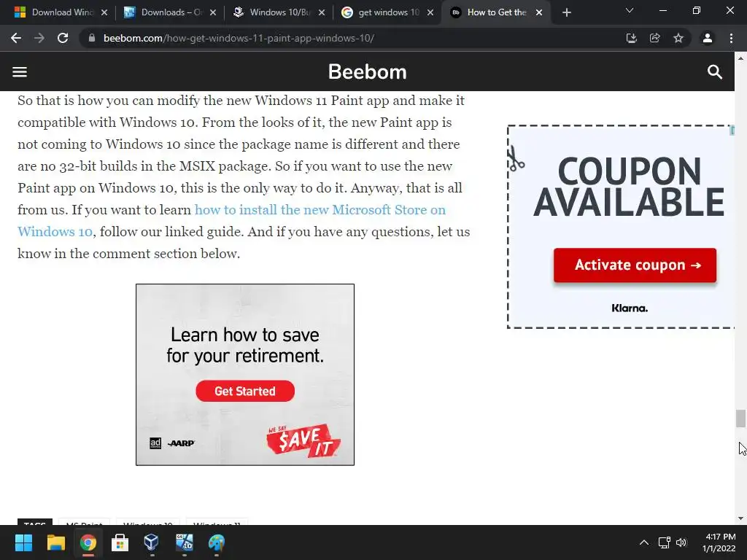This screenshot has width=747, height=560.
Task: Open the Chrome profile icon
Action: tap(708, 38)
